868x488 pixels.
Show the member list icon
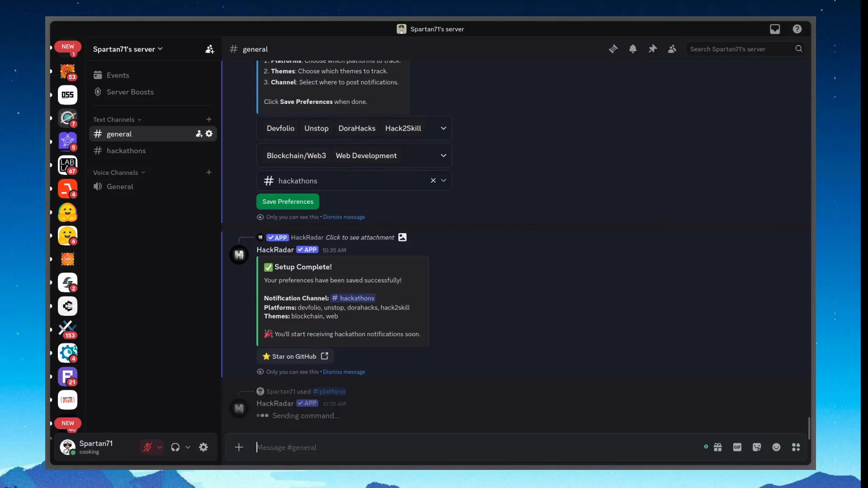[x=672, y=49]
